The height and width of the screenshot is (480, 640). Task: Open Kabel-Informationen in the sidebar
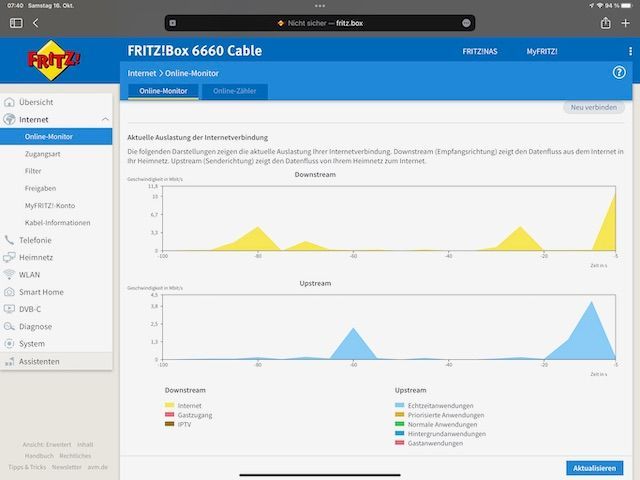[56, 223]
